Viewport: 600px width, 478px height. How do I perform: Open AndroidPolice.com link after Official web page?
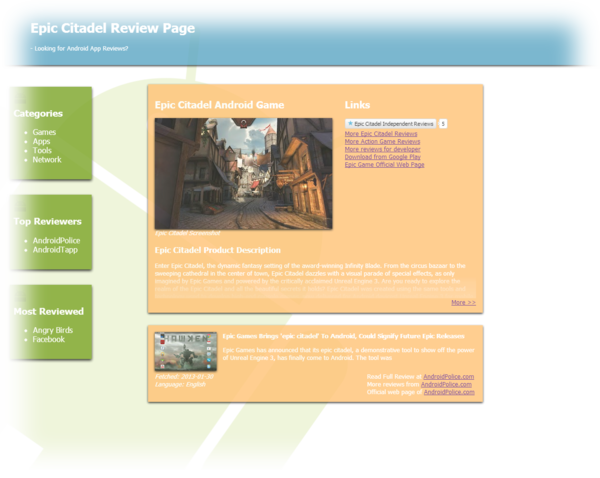(449, 392)
